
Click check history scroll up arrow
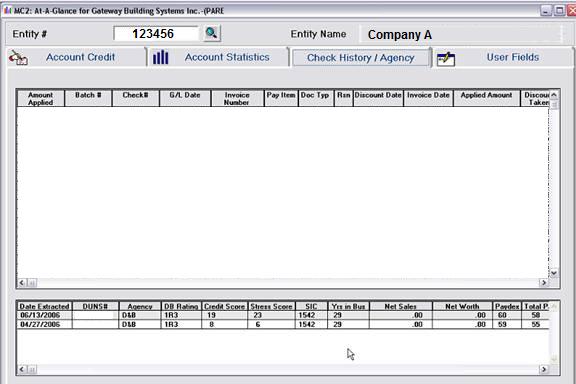(554, 94)
